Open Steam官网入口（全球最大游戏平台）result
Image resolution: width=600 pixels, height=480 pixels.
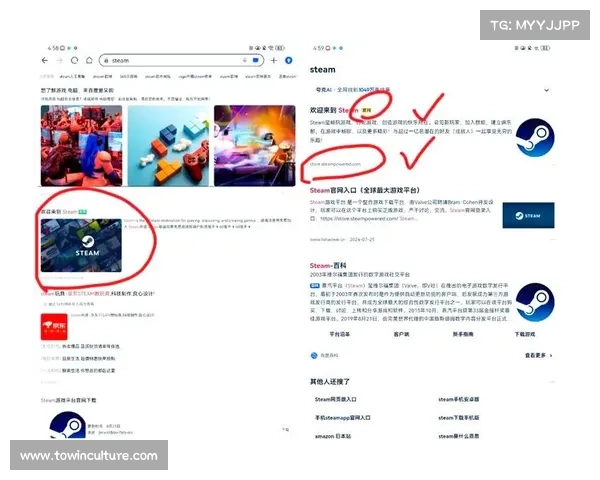(365, 190)
